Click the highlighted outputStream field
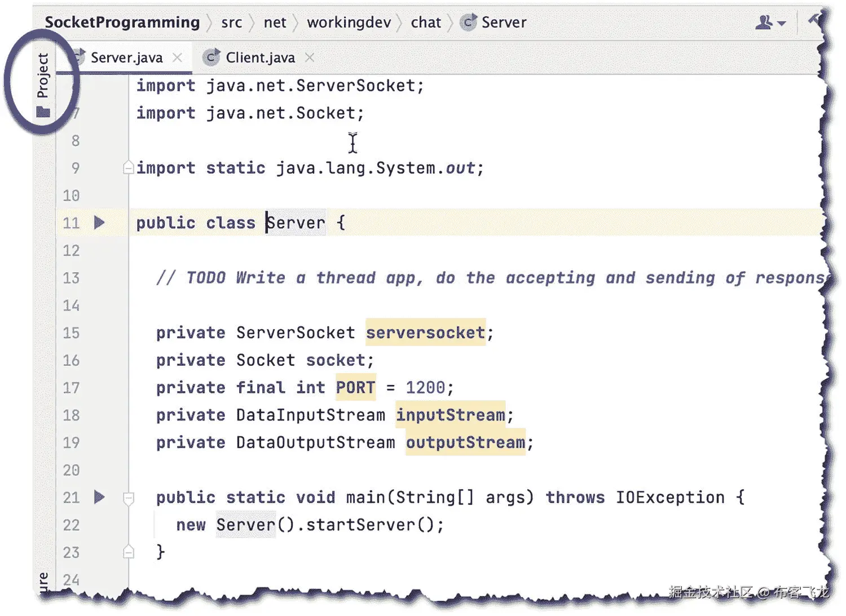Viewport: 846px width, 616px height. pos(466,442)
